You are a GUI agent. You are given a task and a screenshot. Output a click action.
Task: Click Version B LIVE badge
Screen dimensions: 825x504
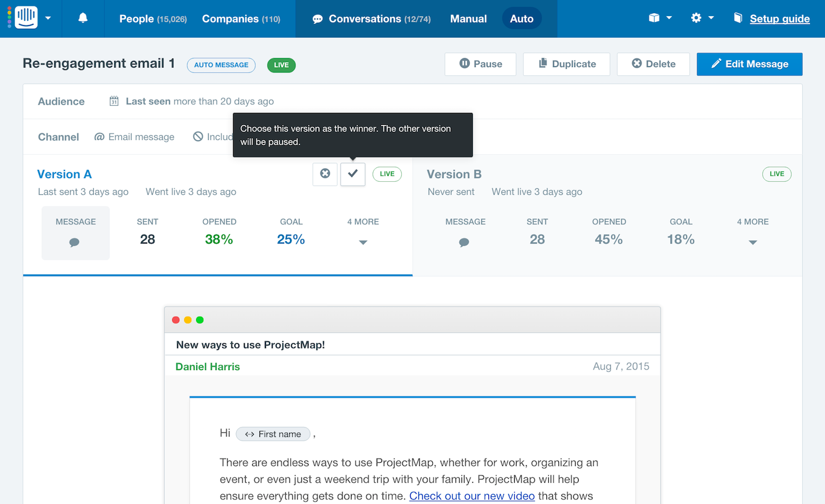tap(777, 174)
